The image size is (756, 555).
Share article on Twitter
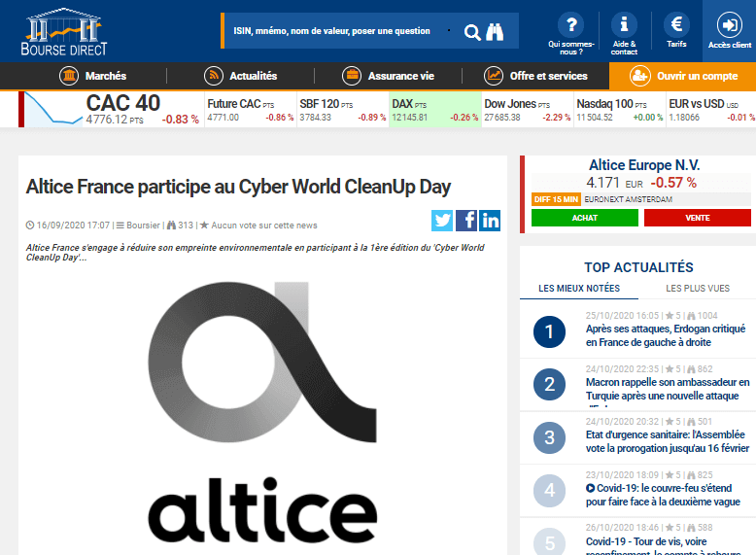442,221
